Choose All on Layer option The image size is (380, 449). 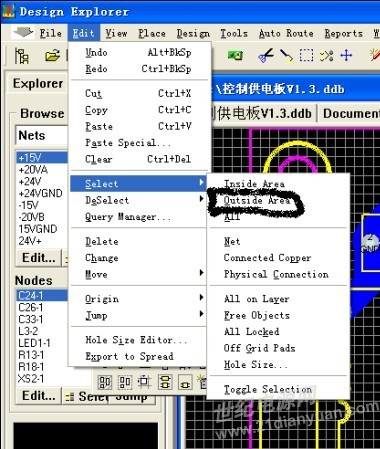point(278,299)
